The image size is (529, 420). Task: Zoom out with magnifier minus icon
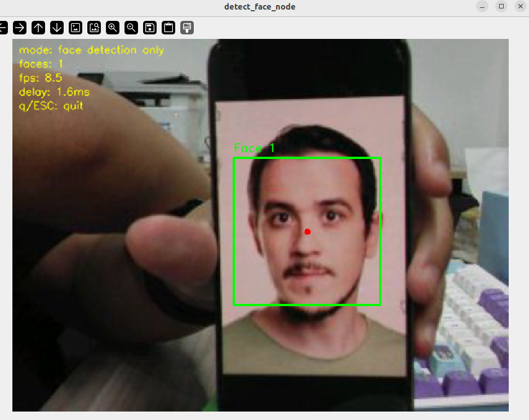[x=131, y=28]
